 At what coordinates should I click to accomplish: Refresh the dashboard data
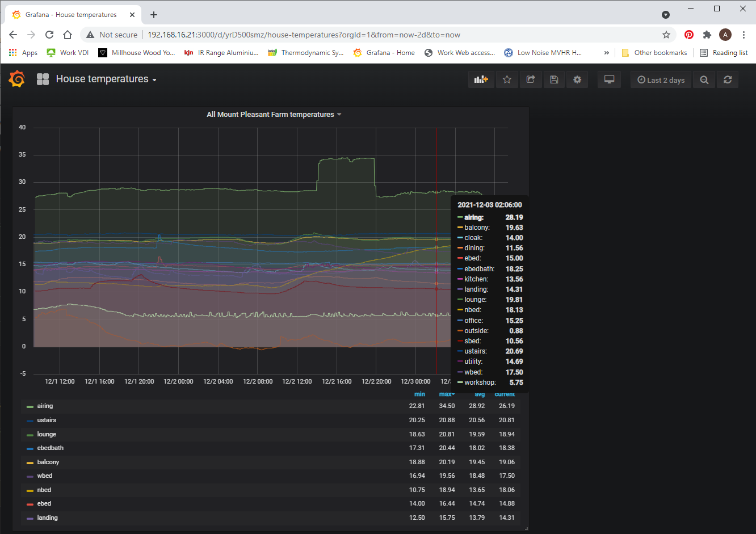(728, 80)
